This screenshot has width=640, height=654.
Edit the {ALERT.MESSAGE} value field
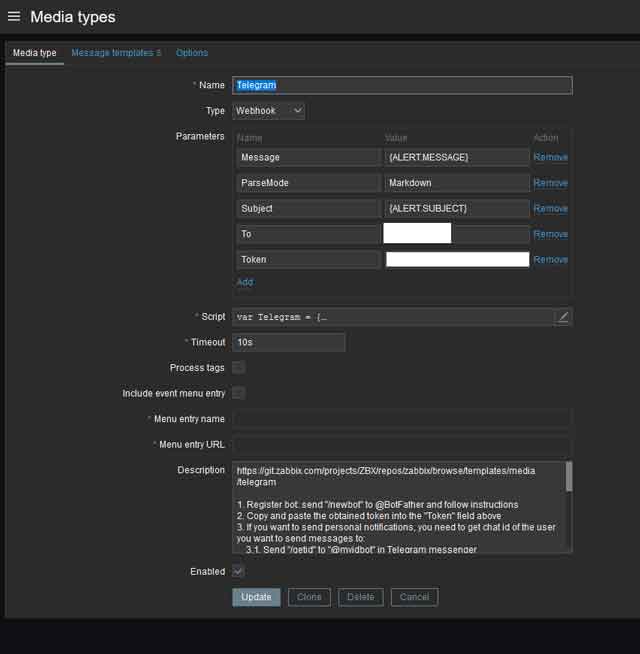point(457,158)
